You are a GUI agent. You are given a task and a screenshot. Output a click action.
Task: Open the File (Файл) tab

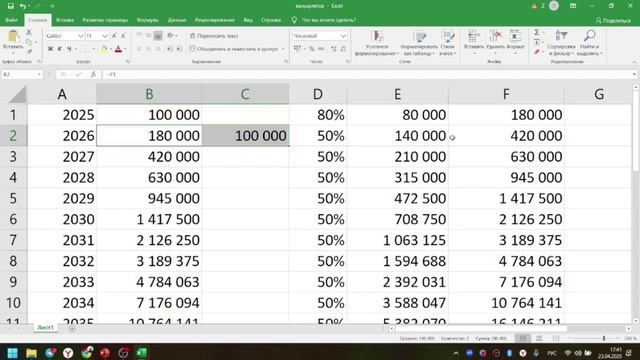click(11, 20)
